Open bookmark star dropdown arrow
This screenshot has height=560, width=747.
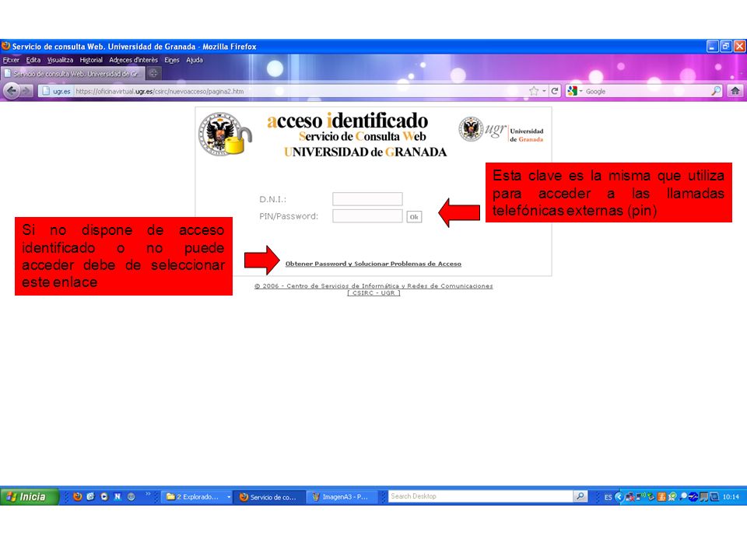pyautogui.click(x=544, y=91)
